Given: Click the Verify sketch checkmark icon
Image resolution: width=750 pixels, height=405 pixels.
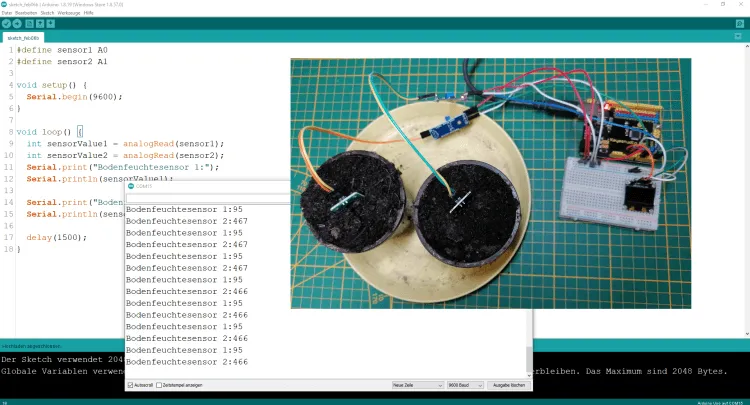Looking at the screenshot, I should pyautogui.click(x=6, y=22).
